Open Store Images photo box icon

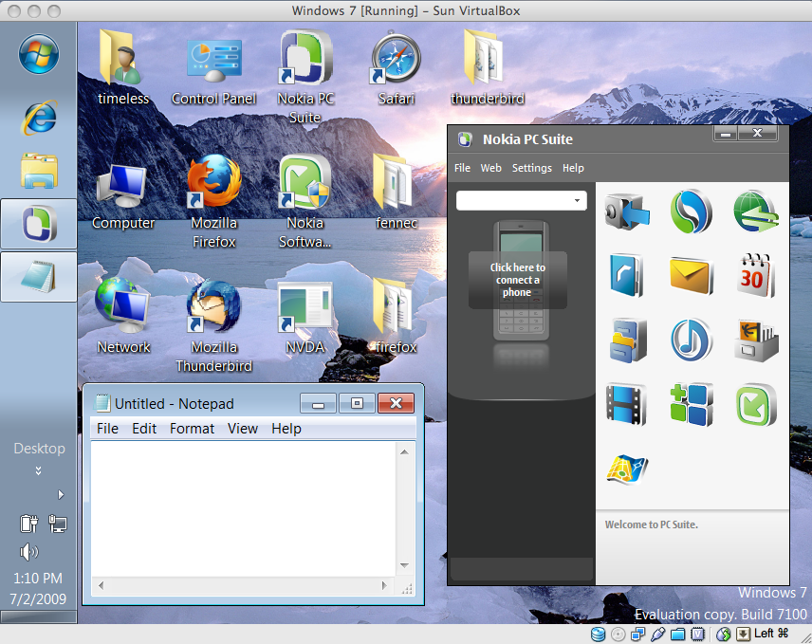(x=756, y=340)
